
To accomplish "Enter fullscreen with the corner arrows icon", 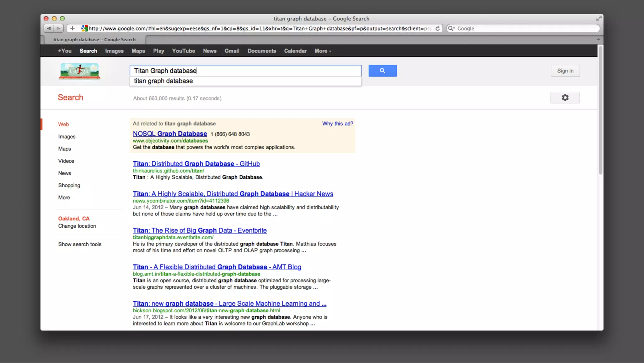I will pyautogui.click(x=599, y=19).
